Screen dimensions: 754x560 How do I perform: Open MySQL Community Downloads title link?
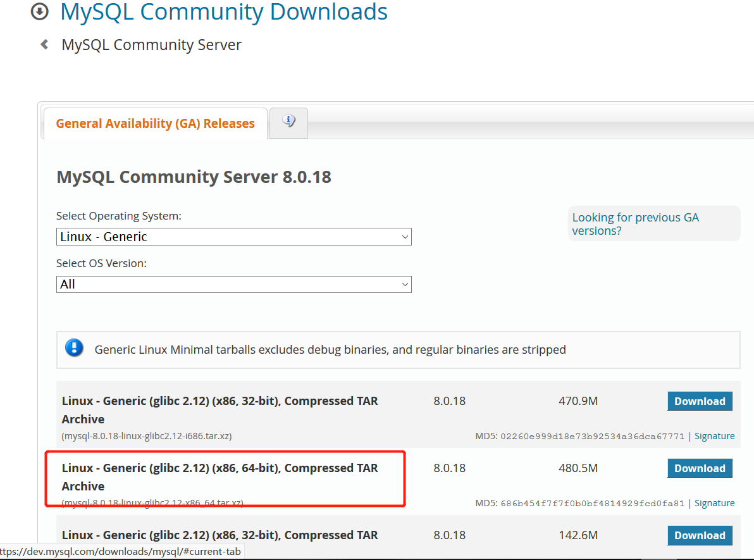223,11
